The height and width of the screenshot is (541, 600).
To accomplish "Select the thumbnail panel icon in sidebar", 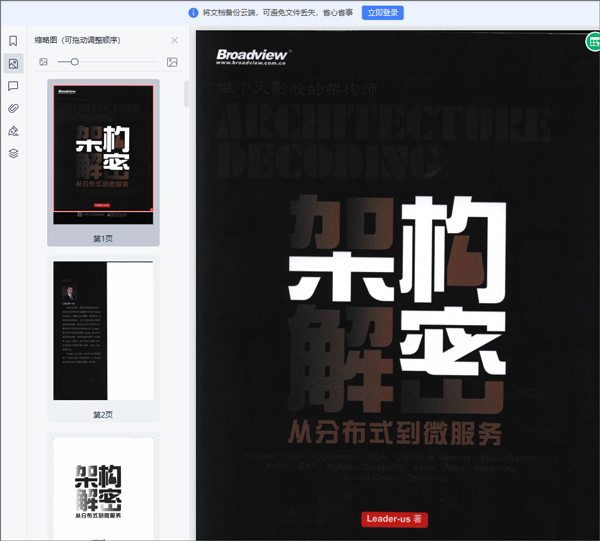I will (13, 64).
